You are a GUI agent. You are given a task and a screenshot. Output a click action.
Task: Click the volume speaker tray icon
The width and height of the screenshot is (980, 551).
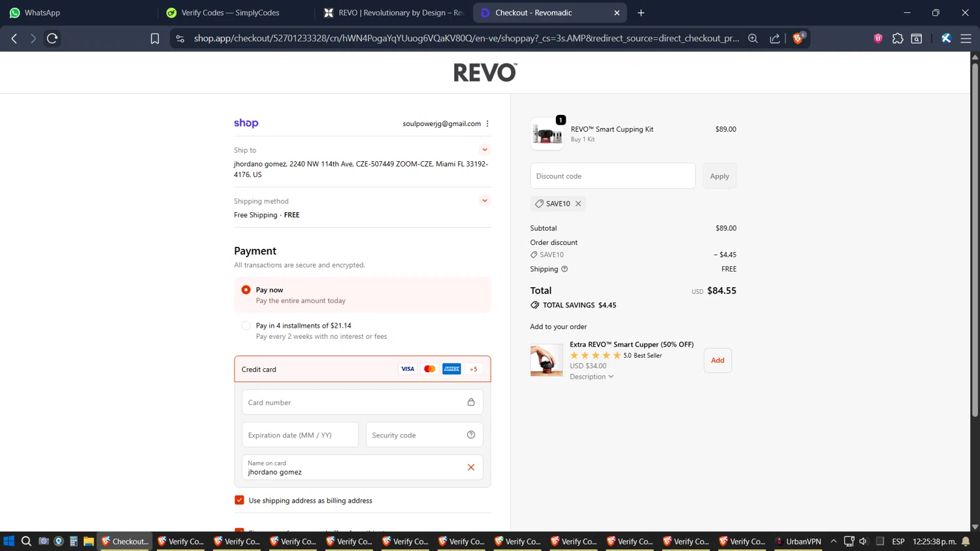pyautogui.click(x=863, y=541)
